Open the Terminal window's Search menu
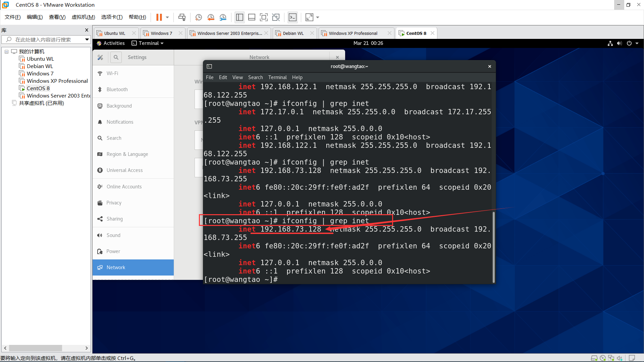Image resolution: width=644 pixels, height=362 pixels. click(255, 77)
